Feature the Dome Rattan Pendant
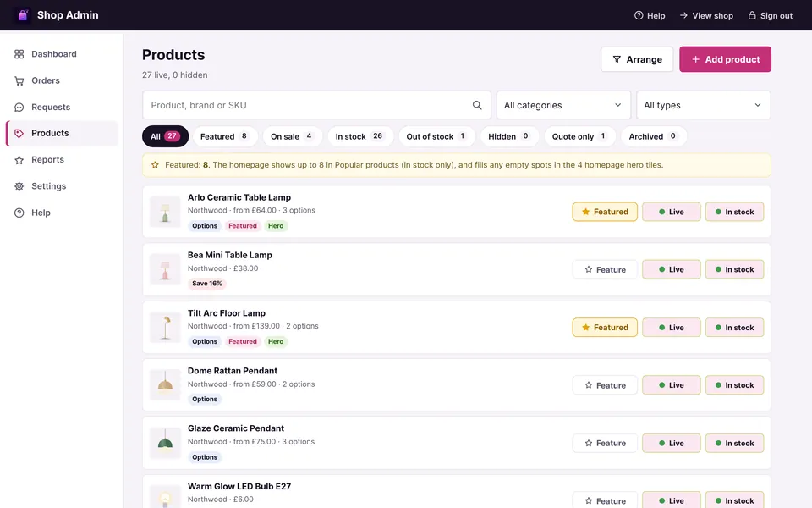This screenshot has width=812, height=508. coord(605,385)
